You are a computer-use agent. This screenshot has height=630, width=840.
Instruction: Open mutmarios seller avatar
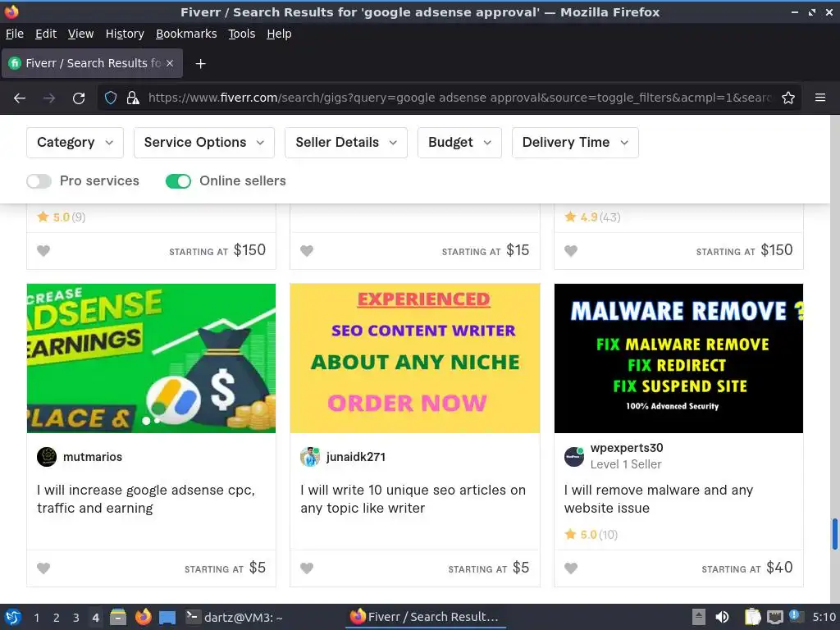[x=47, y=457]
